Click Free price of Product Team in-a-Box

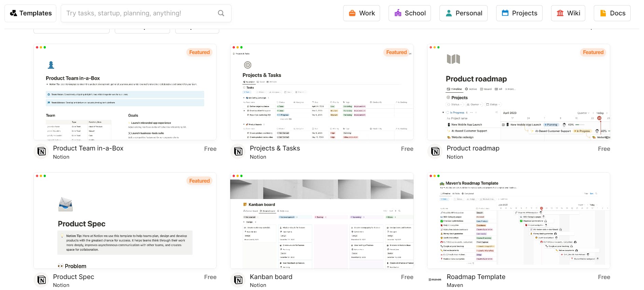210,149
